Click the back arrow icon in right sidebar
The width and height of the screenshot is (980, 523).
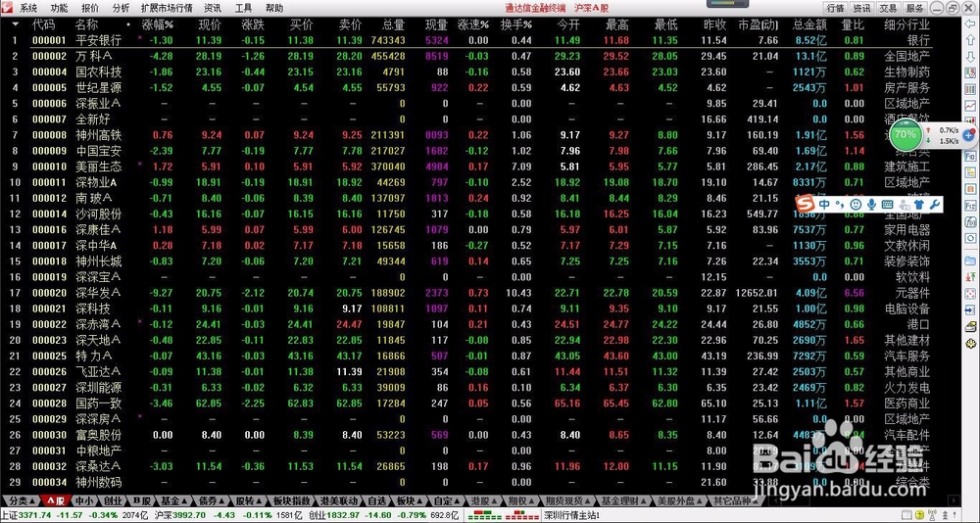970,24
